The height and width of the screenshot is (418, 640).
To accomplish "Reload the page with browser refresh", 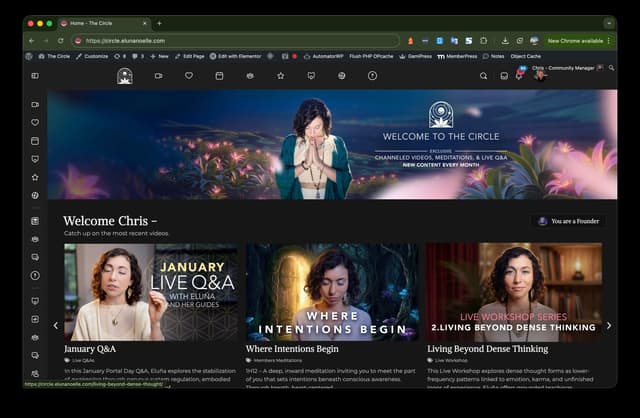I will pos(60,41).
